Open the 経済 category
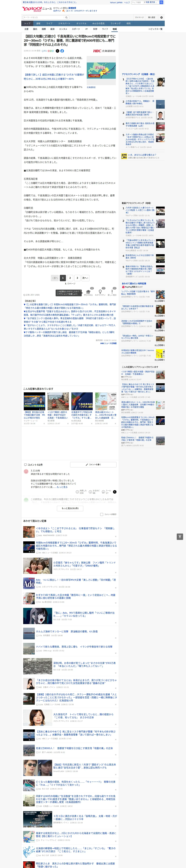Viewport: 186px width, 868px height. click(52, 29)
